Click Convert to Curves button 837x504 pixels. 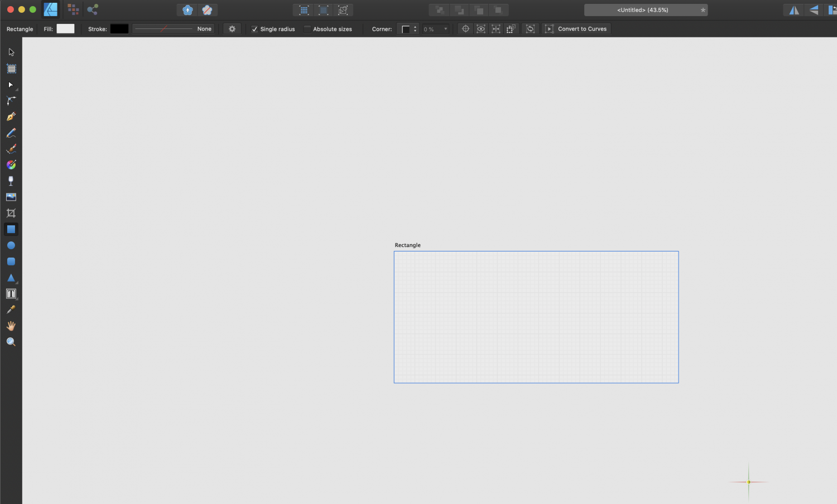coord(581,29)
